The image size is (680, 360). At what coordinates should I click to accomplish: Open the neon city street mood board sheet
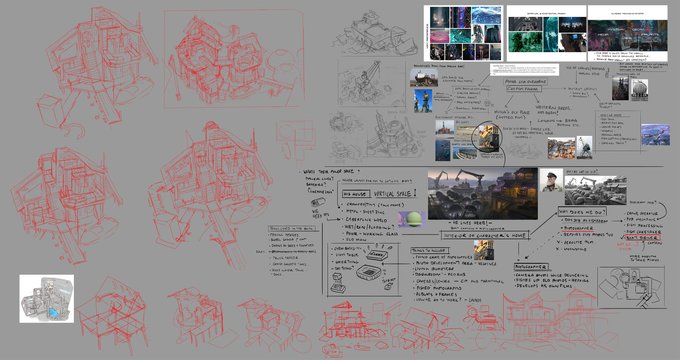(x=628, y=33)
